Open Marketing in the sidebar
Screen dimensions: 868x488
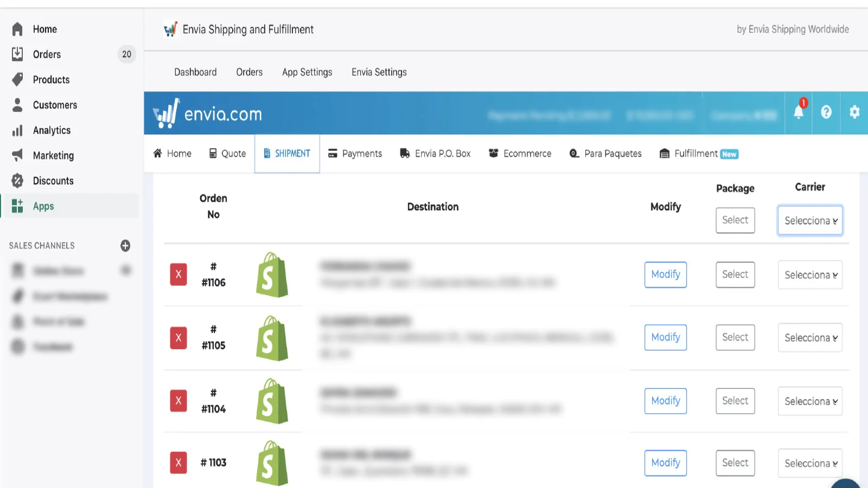coord(53,156)
